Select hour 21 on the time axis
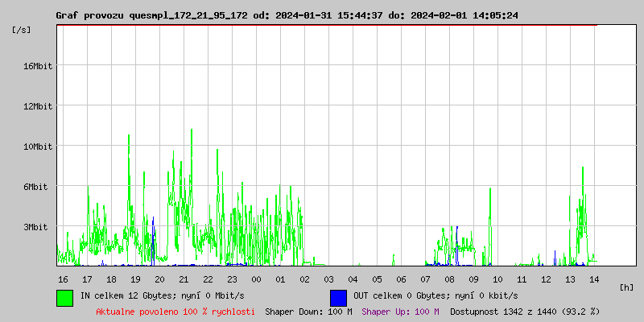 coord(184,279)
